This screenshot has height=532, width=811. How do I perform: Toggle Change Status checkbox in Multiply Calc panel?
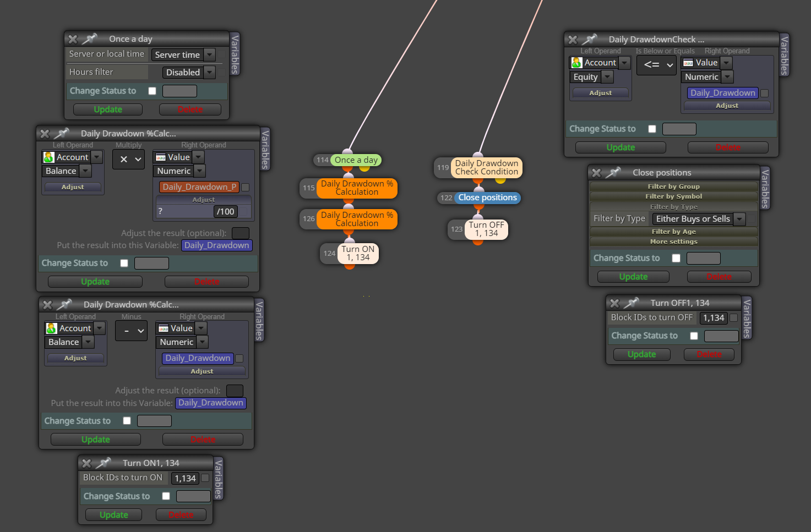click(x=124, y=263)
